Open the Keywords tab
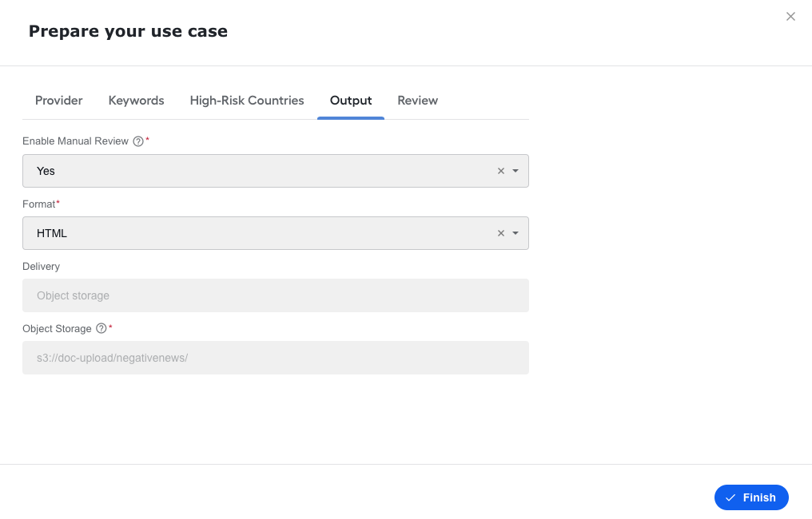Image resolution: width=812 pixels, height=519 pixels. coord(136,101)
